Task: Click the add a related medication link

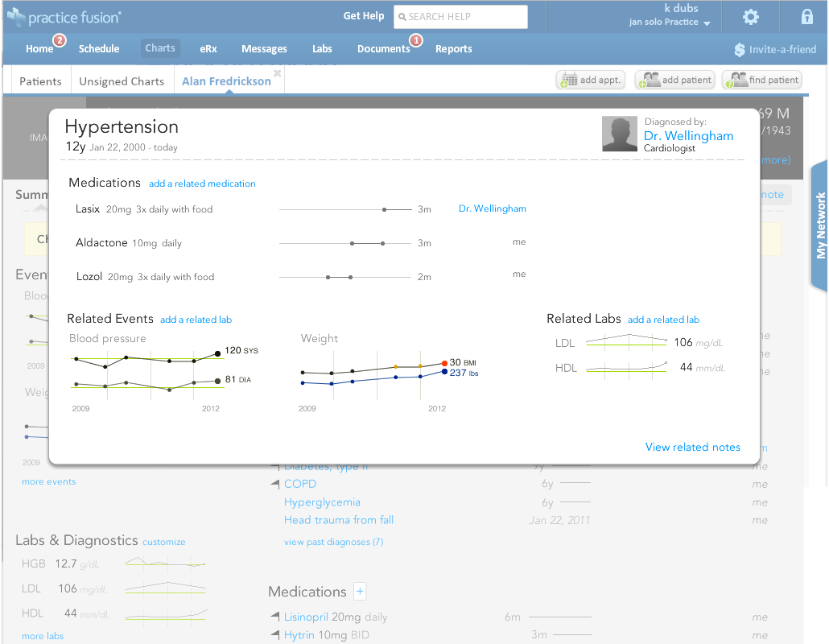Action: 202,184
